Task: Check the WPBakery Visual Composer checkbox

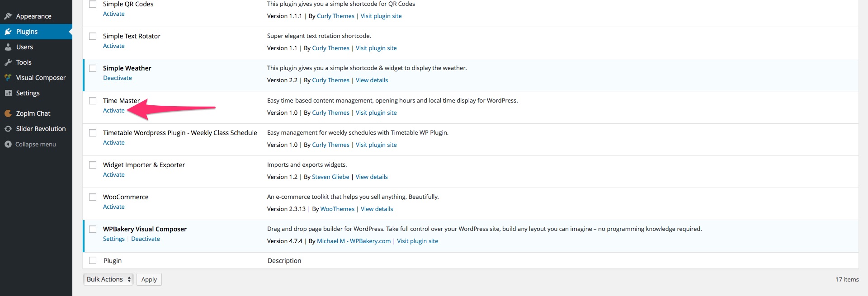Action: coord(93,229)
